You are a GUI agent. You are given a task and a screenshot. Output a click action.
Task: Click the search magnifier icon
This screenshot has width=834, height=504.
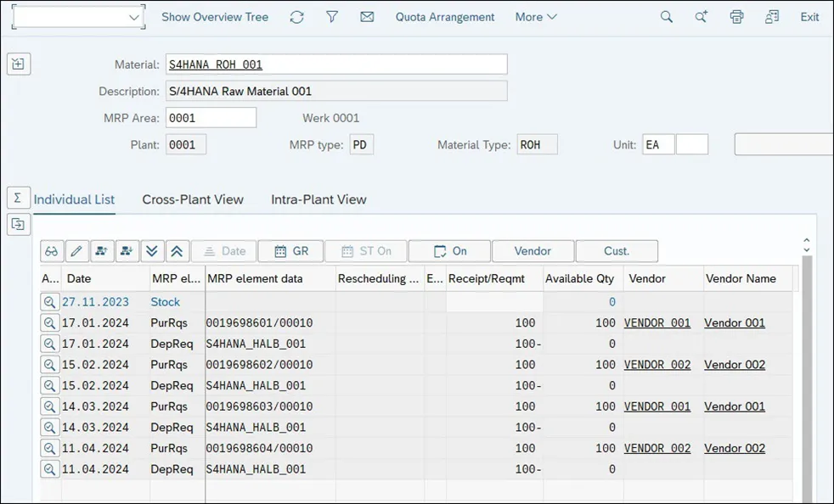click(667, 17)
